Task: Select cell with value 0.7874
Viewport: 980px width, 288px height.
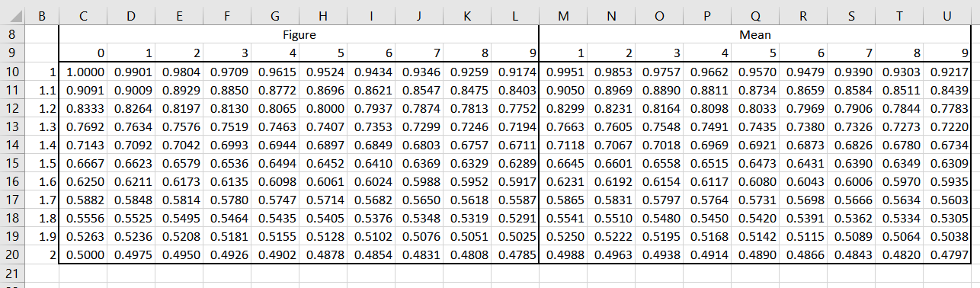Action: (418, 109)
